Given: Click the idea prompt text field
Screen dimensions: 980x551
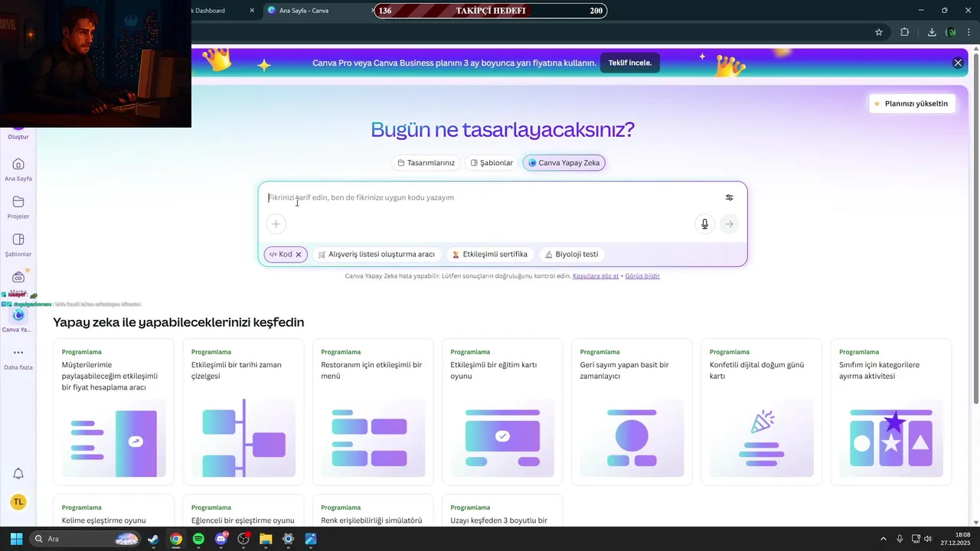Looking at the screenshot, I should coord(490,197).
